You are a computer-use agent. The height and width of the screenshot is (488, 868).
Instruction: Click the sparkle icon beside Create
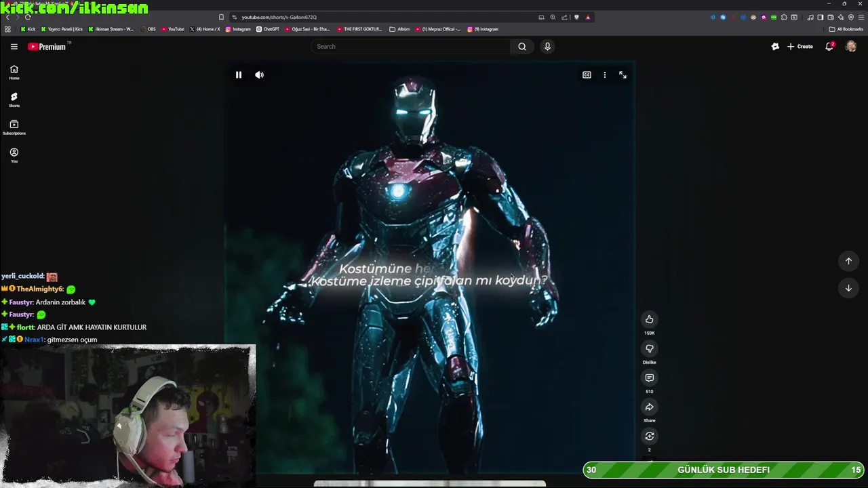point(775,47)
